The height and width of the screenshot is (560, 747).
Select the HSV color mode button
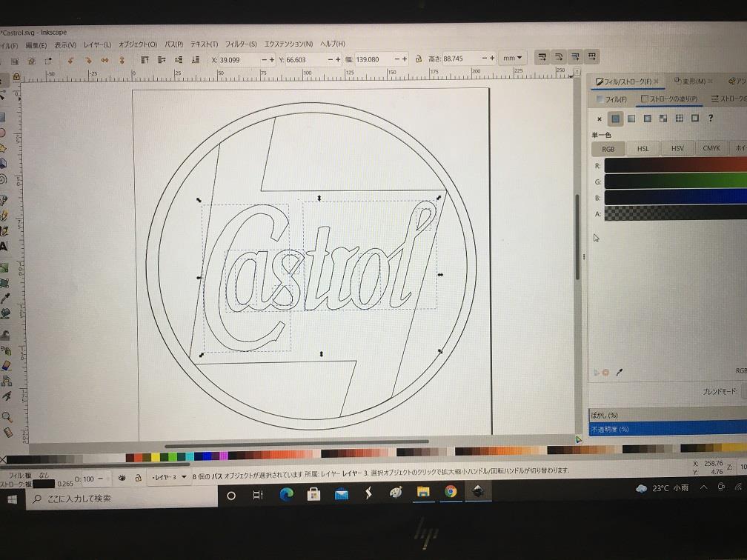(677, 149)
